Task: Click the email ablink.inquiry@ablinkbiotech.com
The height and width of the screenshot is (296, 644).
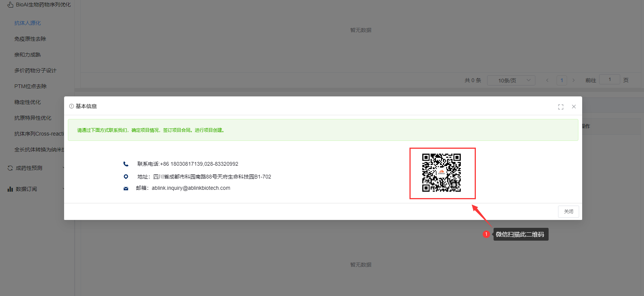Action: [x=191, y=188]
